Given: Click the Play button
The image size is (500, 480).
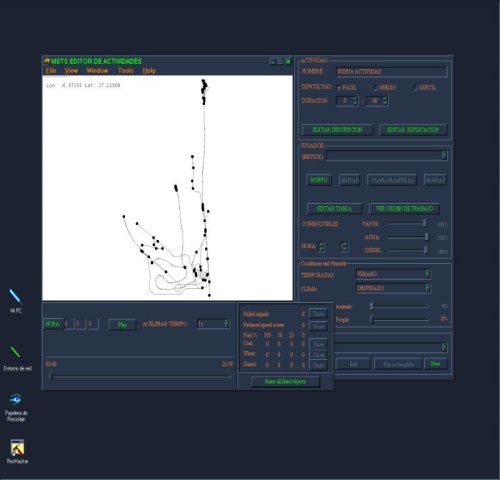Looking at the screenshot, I should tap(122, 324).
